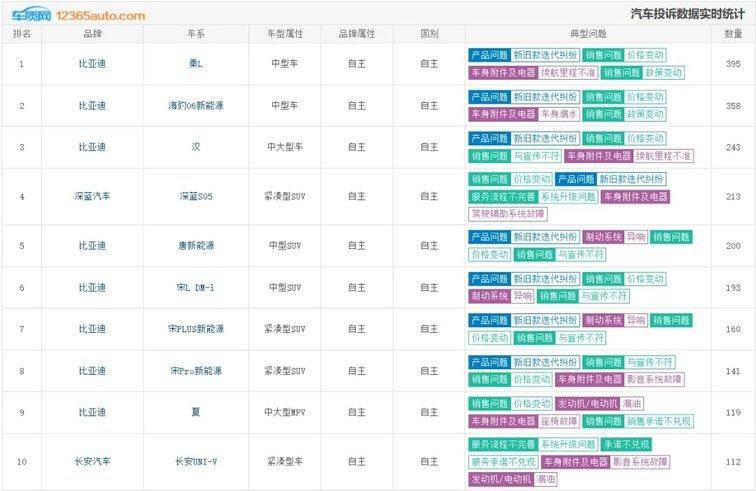Click the 长安汽车 brand cell
This screenshot has height=491, width=756.
pos(93,462)
